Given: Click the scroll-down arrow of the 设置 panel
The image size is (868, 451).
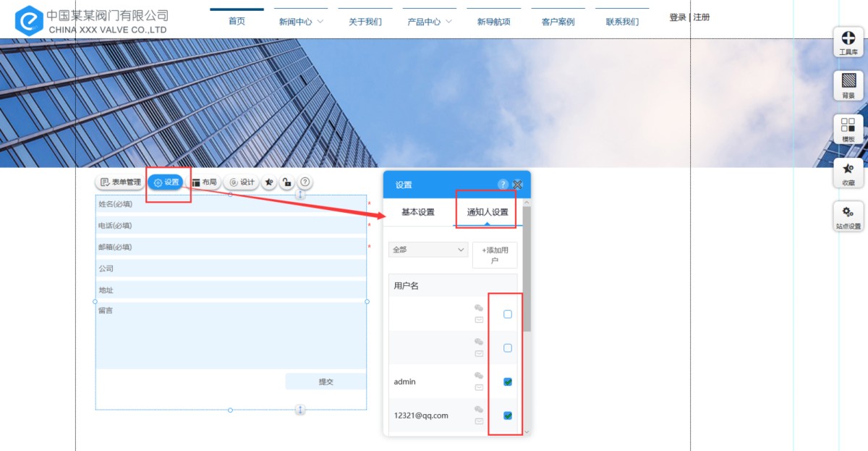Looking at the screenshot, I should point(527,431).
